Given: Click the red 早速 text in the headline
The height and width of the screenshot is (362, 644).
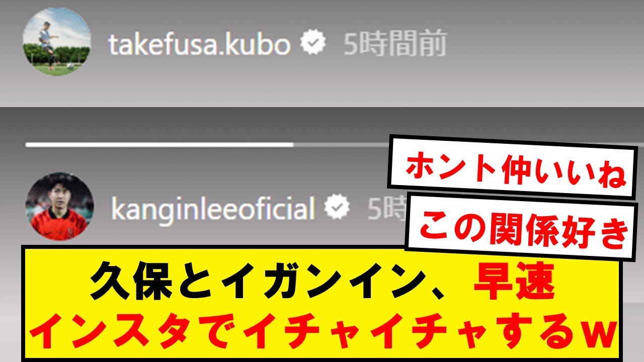Looking at the screenshot, I should [x=514, y=285].
